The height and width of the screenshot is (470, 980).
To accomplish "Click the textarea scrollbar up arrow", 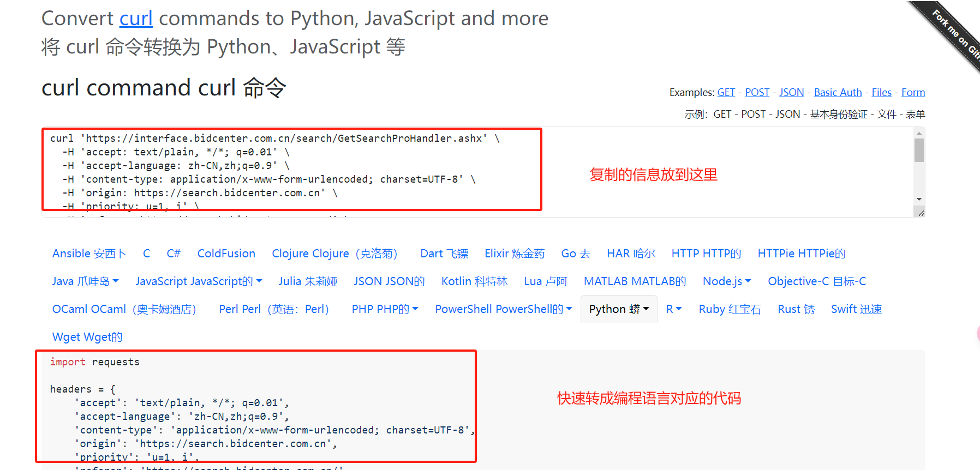I will coord(919,133).
